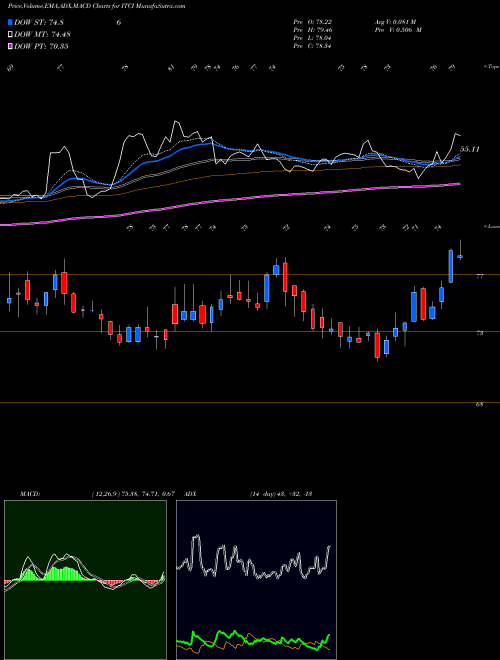Click the MACD (12,26,9) parameter values
This screenshot has width=500, height=660.
coord(133,494)
